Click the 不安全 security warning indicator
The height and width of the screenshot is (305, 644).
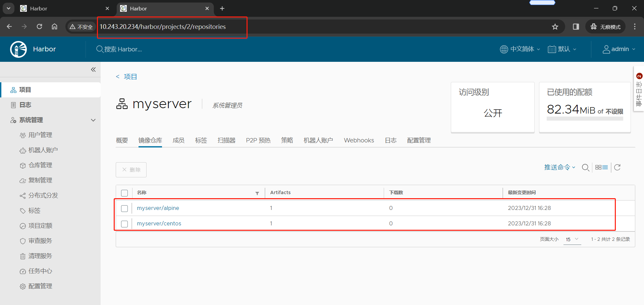click(x=81, y=27)
